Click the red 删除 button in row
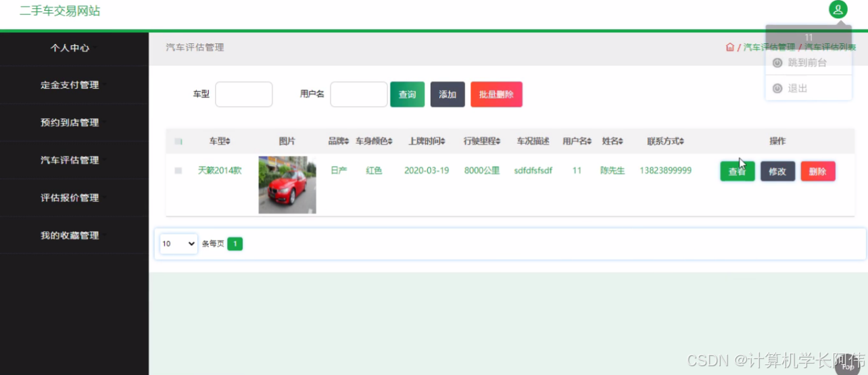 click(818, 172)
